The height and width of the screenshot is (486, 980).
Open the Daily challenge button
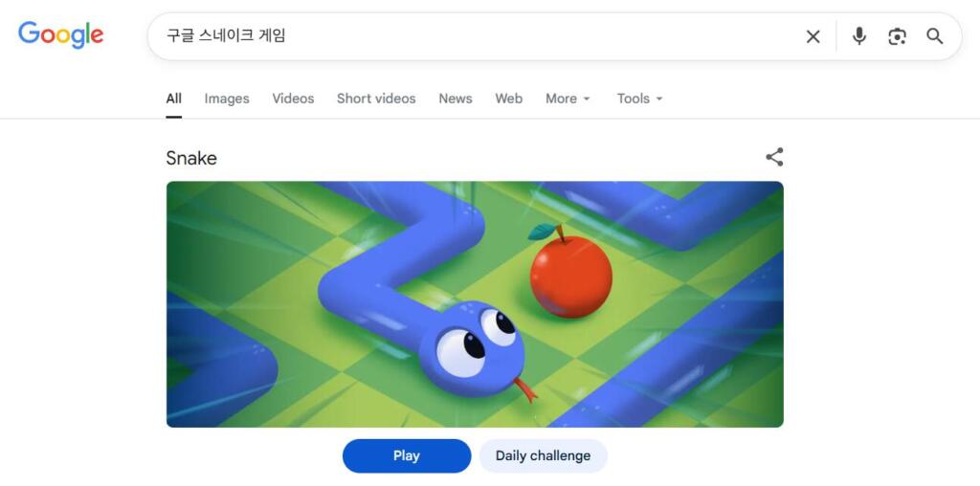[544, 456]
